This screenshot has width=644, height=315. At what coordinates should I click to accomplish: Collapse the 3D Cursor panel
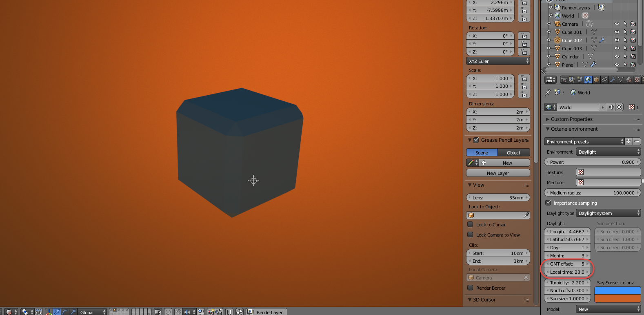pyautogui.click(x=470, y=299)
